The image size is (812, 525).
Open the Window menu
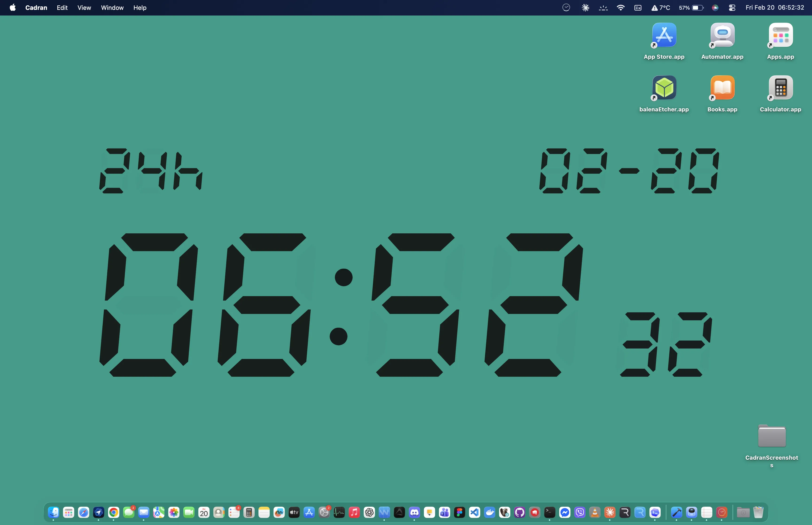(112, 8)
